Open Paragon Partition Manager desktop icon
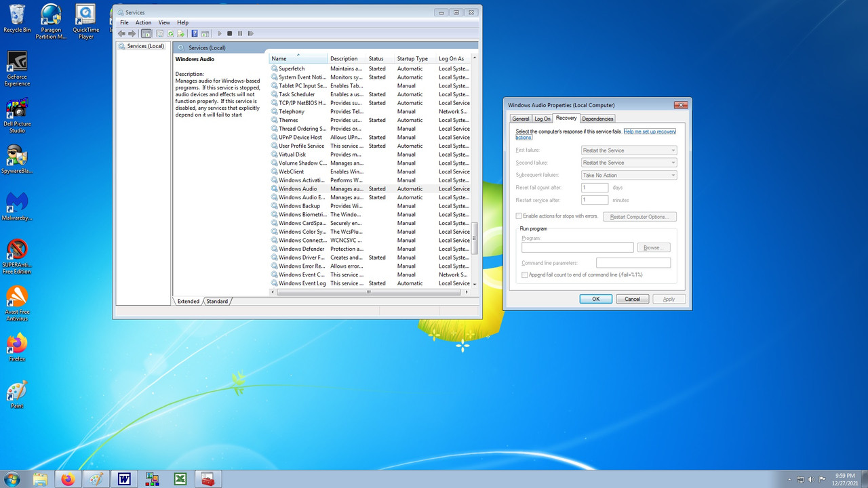868x488 pixels. pyautogui.click(x=51, y=20)
